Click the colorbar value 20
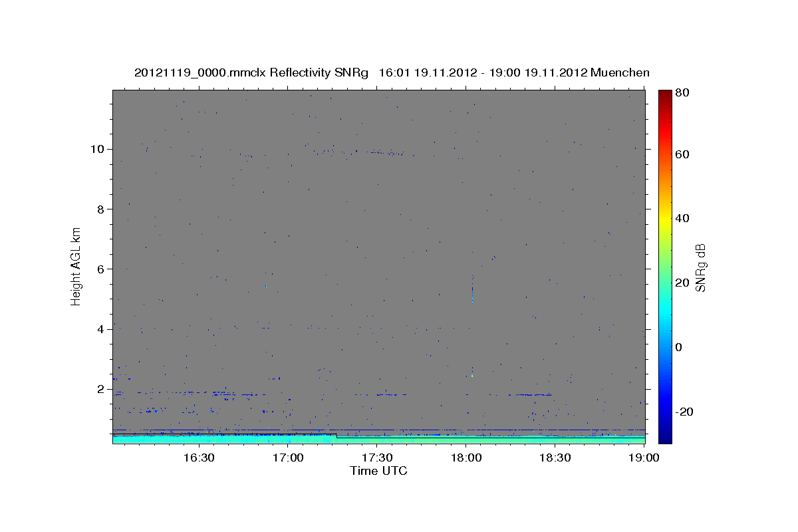The width and height of the screenshot is (798, 532). click(x=682, y=283)
